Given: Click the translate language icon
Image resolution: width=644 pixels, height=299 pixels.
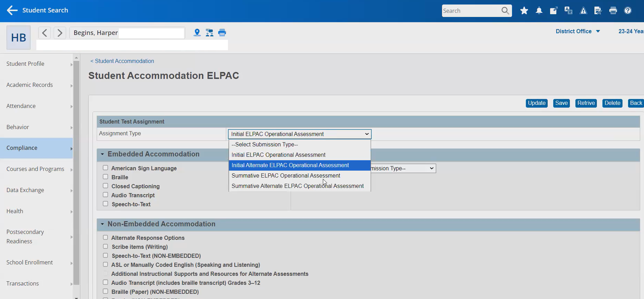Looking at the screenshot, I should pos(568,11).
